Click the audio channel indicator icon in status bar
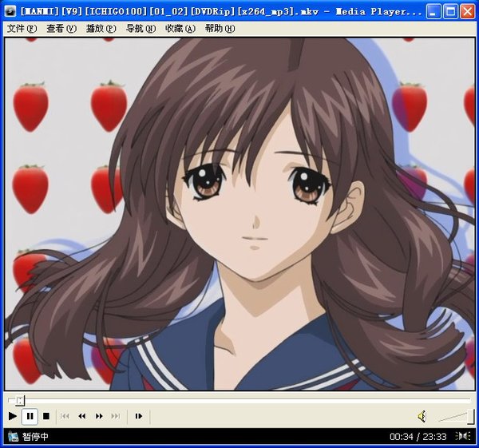The height and width of the screenshot is (448, 479). 462,436
